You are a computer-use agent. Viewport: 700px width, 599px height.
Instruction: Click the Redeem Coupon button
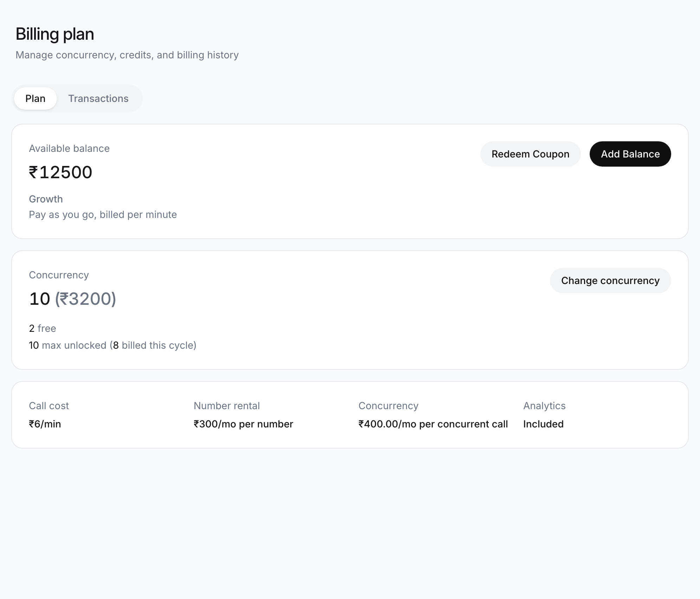click(530, 154)
